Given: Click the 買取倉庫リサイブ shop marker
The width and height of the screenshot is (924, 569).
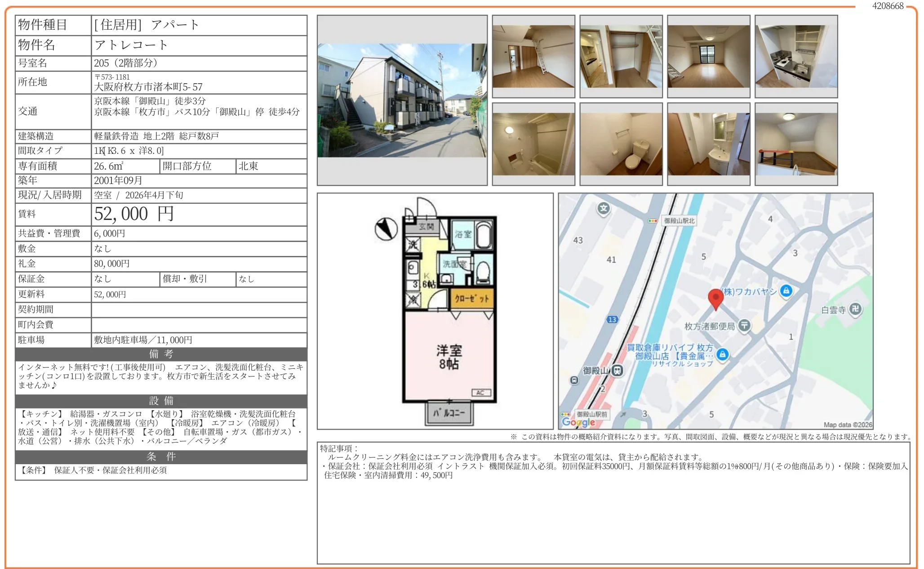Looking at the screenshot, I should coord(722,354).
